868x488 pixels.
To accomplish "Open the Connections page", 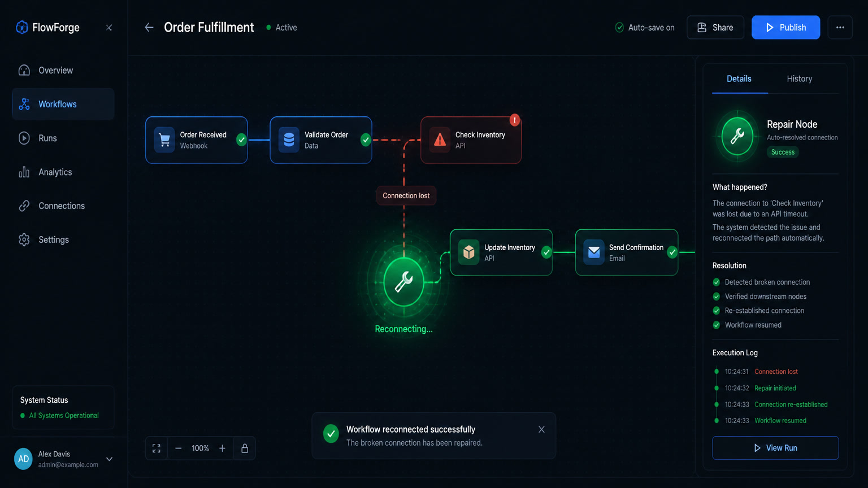I will (x=63, y=206).
